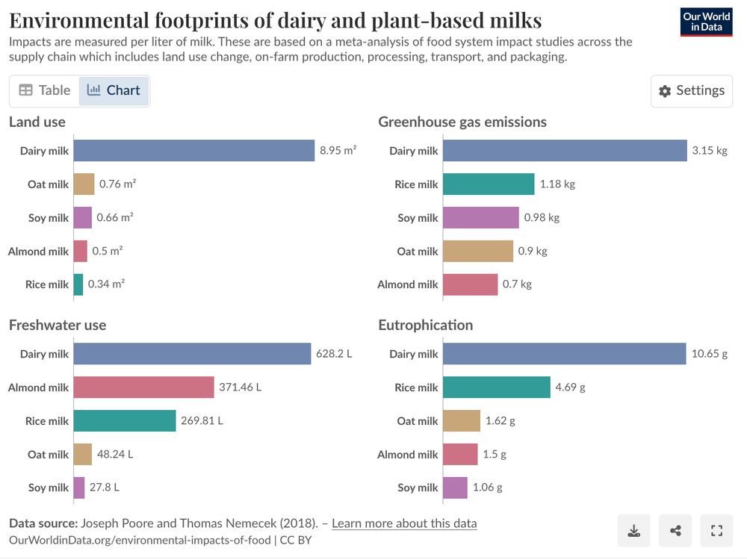Click the Rice milk bar in Eutrophication
Screen dimensions: 747x560
tap(497, 388)
